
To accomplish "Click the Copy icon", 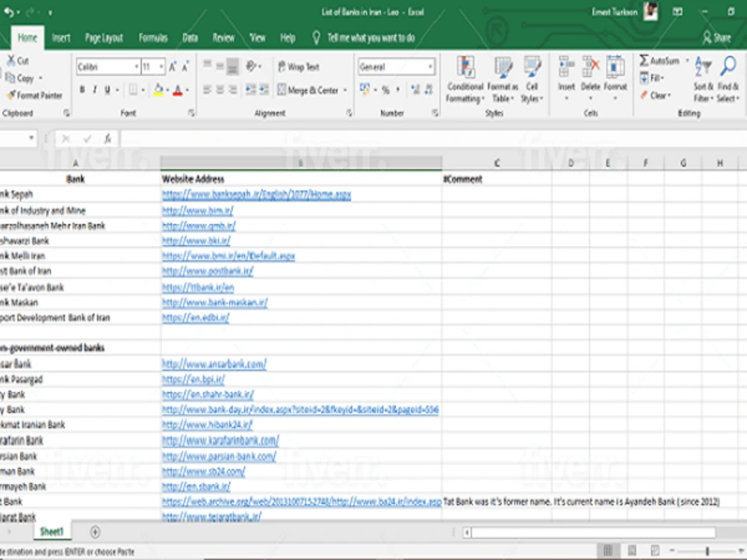I will [x=10, y=78].
